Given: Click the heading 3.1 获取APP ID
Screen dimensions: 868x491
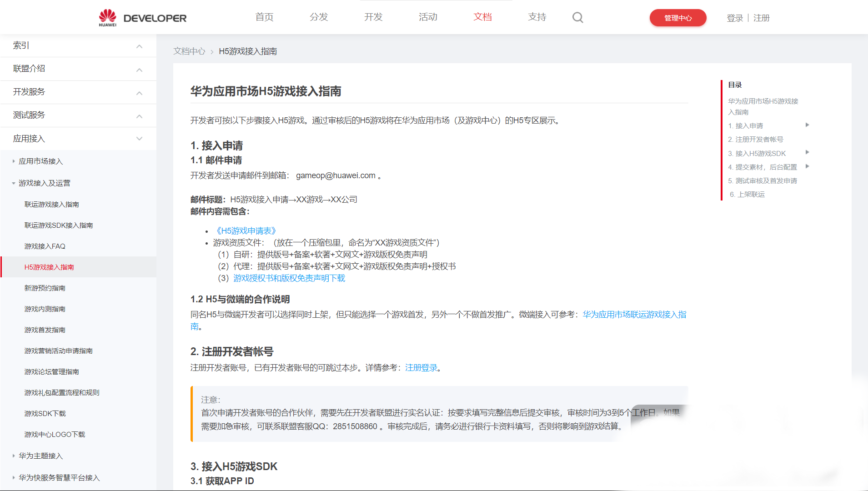Looking at the screenshot, I should tap(222, 481).
